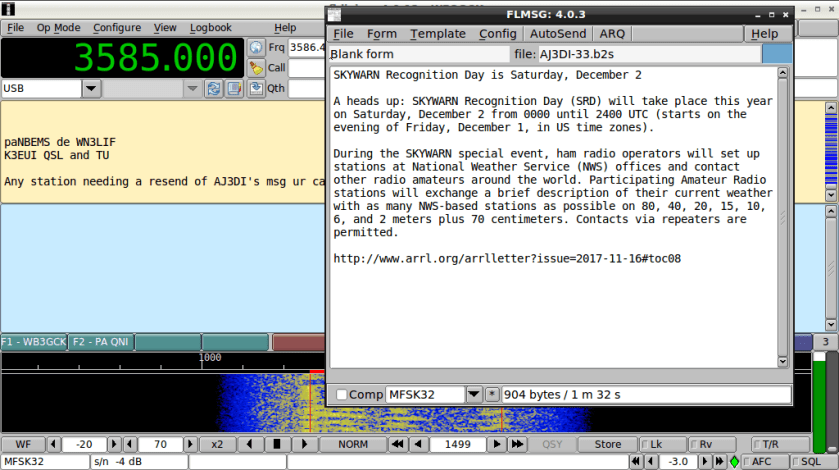Click the WF waterfall mode button
The height and width of the screenshot is (470, 839).
pos(23,444)
